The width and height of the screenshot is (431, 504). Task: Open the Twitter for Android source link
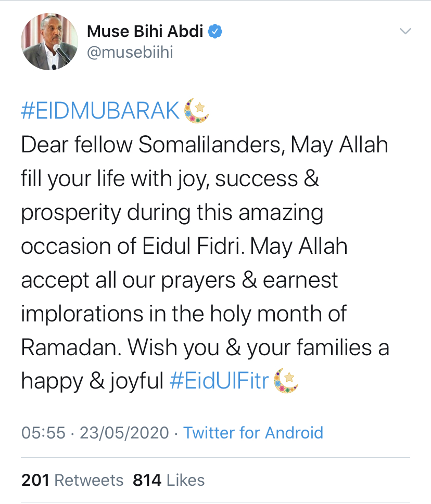click(253, 433)
